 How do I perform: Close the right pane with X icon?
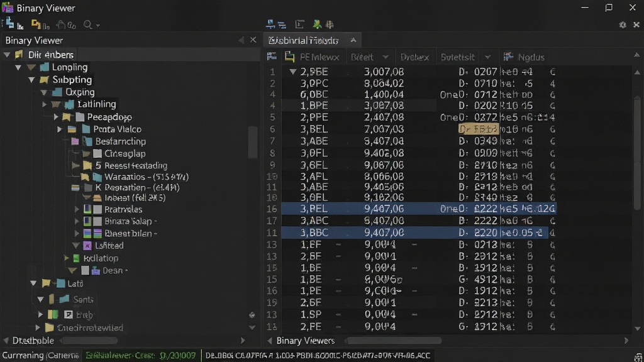[x=636, y=25]
